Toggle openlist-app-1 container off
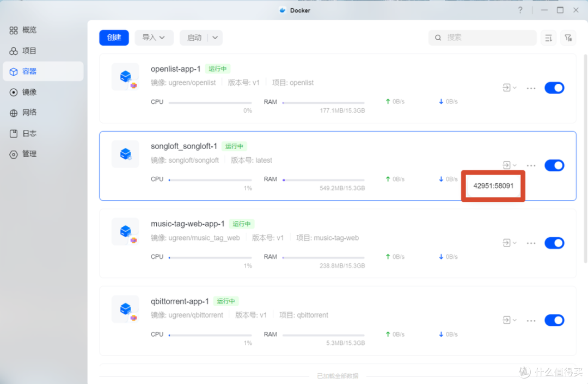Image resolution: width=588 pixels, height=384 pixels. point(554,88)
